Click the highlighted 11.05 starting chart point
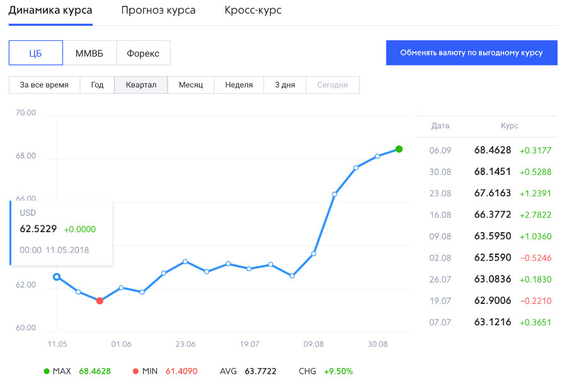The height and width of the screenshot is (392, 567). click(x=57, y=277)
